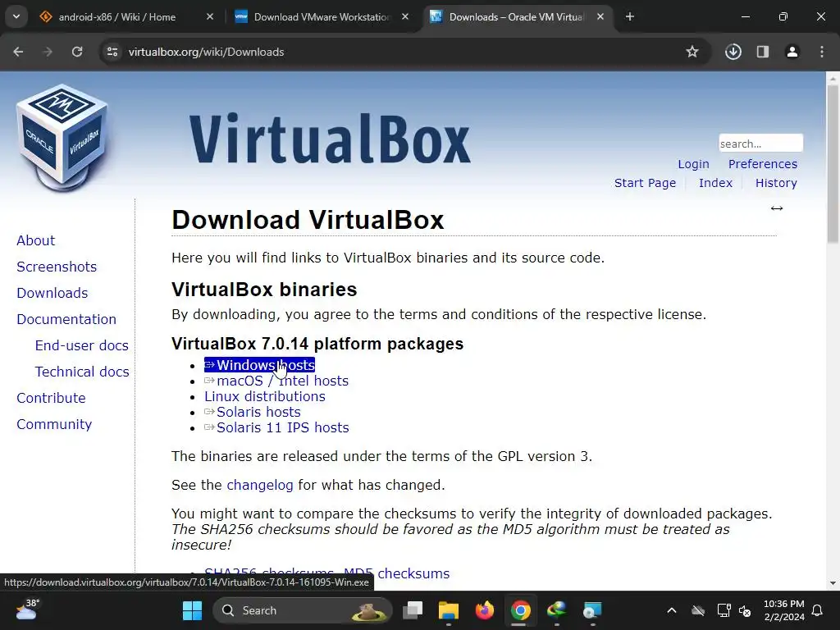The height and width of the screenshot is (630, 840).
Task: Go back with the browser back arrow
Action: click(x=18, y=52)
